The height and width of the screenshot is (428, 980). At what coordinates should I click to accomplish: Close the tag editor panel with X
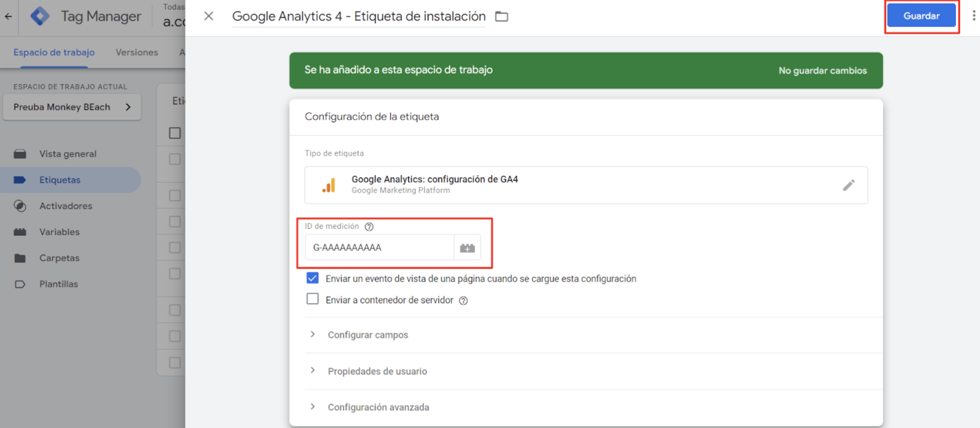tap(209, 16)
